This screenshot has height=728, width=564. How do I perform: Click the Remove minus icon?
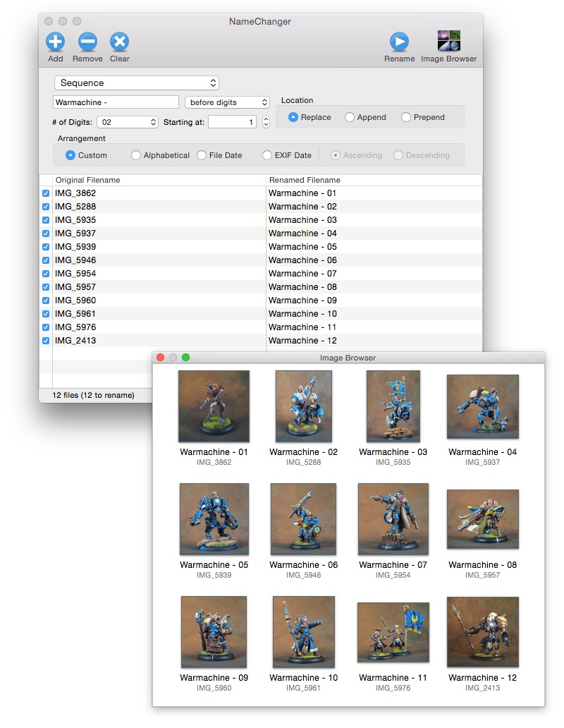click(87, 42)
